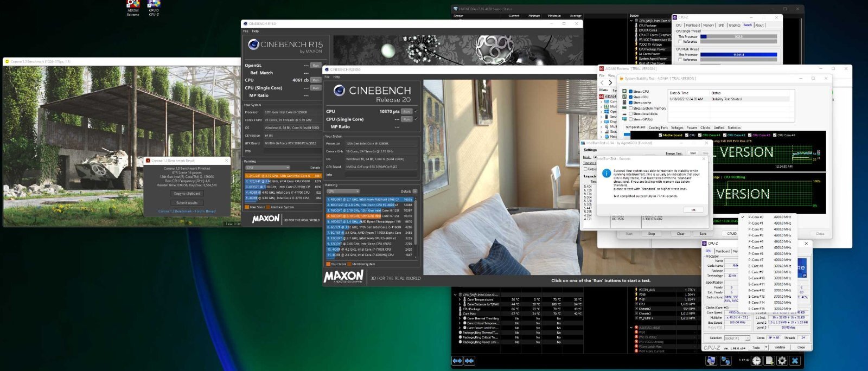The width and height of the screenshot is (868, 371).
Task: Click HWiNFO expand-columns left-right arrows icon
Action: (x=457, y=361)
